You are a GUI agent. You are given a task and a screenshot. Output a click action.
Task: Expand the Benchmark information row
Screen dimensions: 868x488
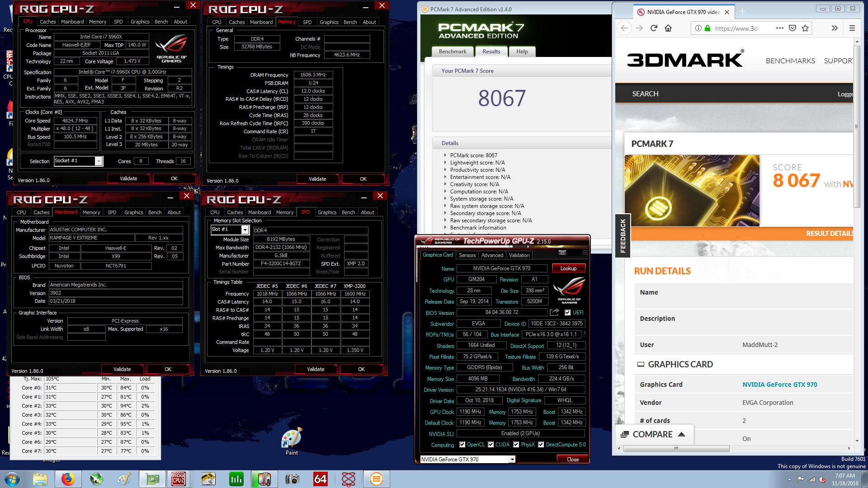click(445, 228)
